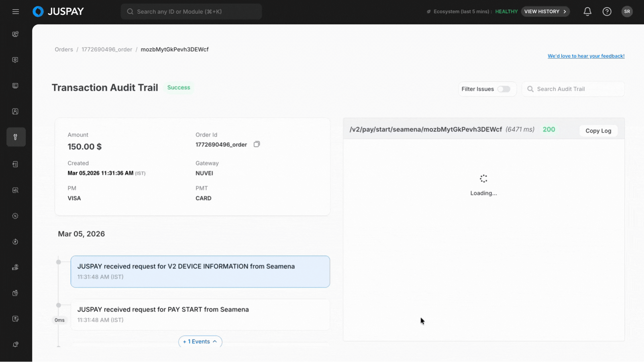The image size is (644, 362).
Task: Select V2 DEVICE INFORMATION request event
Action: 200,271
